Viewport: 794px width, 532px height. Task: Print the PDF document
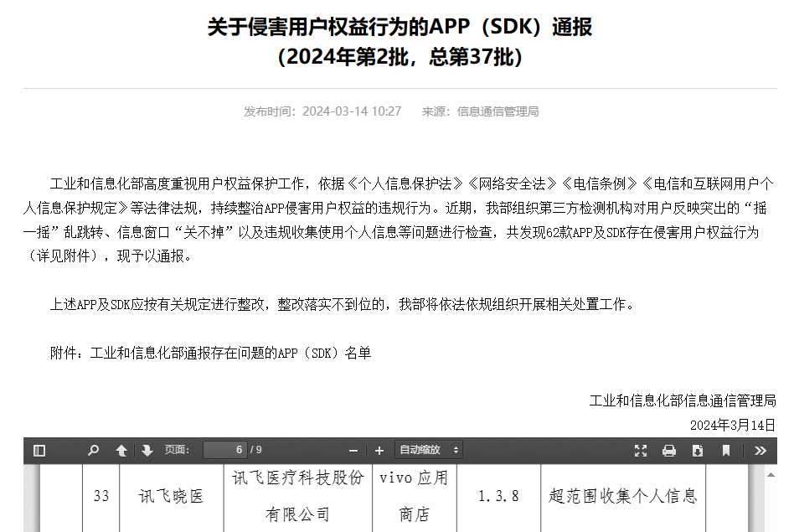tap(669, 451)
